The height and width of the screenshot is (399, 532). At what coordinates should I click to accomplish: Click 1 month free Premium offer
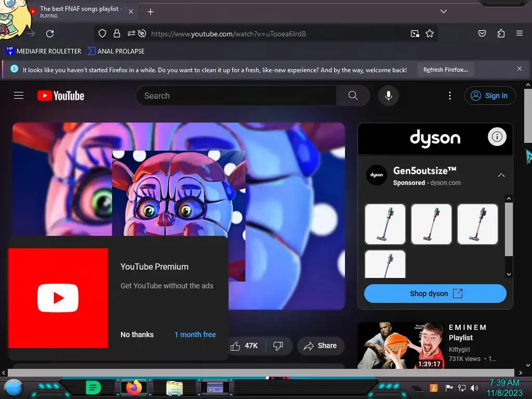(195, 335)
